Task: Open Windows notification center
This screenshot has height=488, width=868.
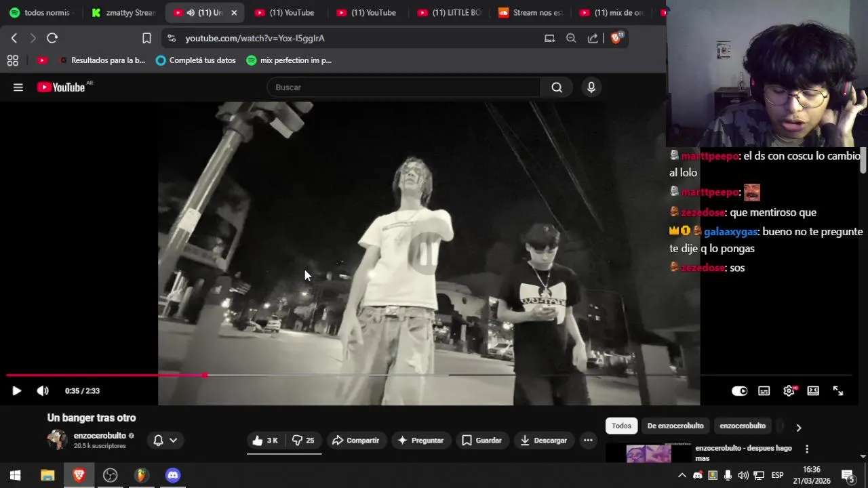Action: (848, 475)
